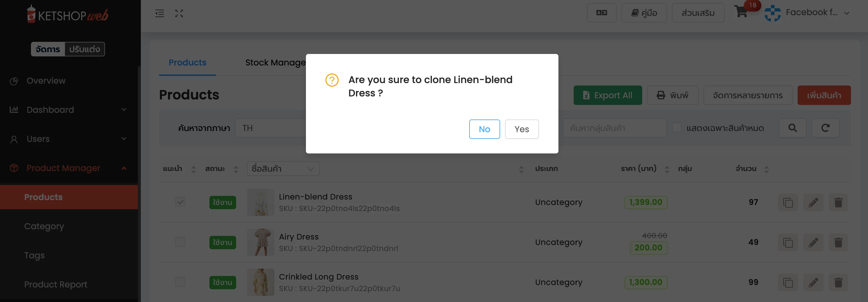Click trash icon for Linen-blend Dress
868x302 pixels.
click(x=838, y=202)
